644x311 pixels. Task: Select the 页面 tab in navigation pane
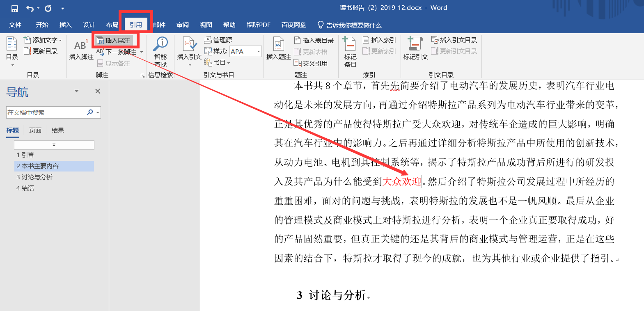[35, 130]
